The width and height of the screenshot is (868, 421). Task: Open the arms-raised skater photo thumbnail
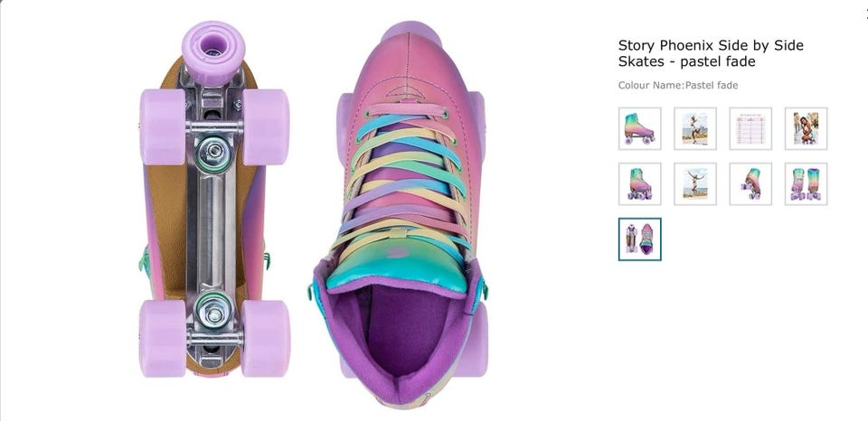point(695,184)
